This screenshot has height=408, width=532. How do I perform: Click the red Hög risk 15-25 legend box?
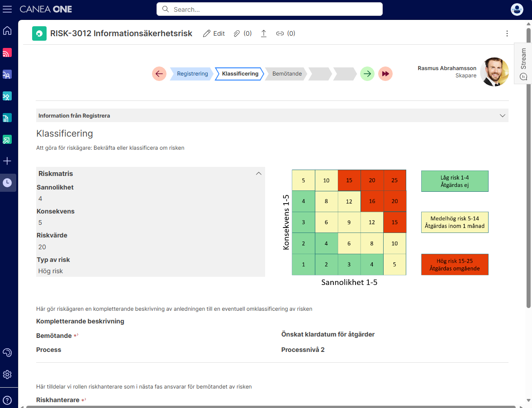pos(455,264)
